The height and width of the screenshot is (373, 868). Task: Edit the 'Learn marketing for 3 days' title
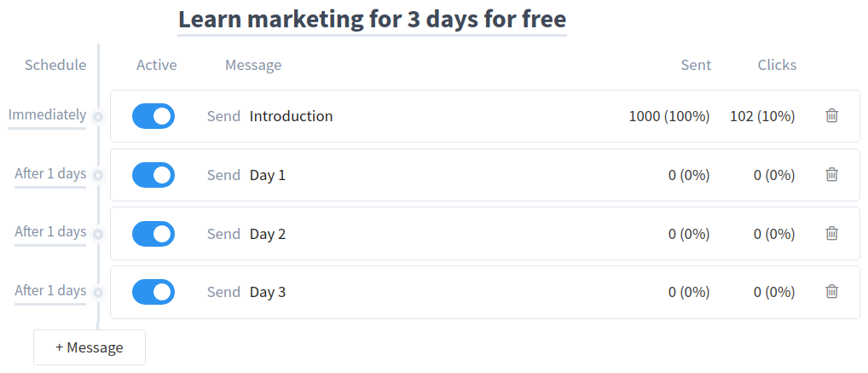(x=372, y=19)
